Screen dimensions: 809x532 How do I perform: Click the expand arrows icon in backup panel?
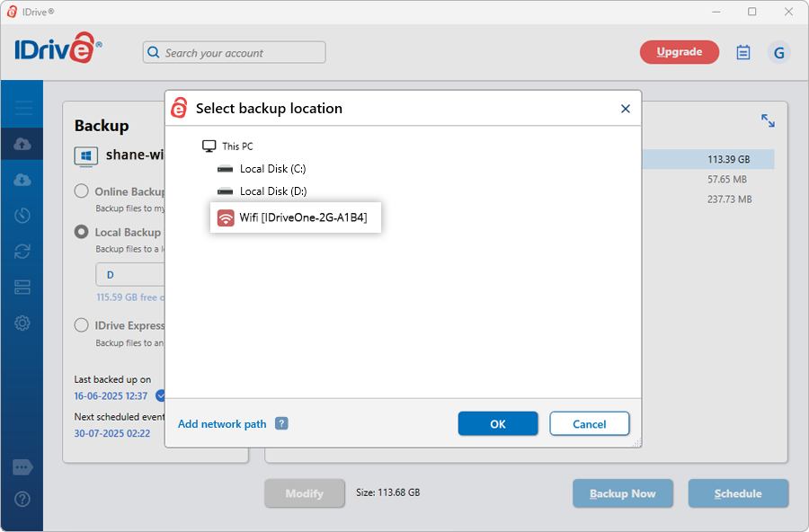[x=768, y=120]
